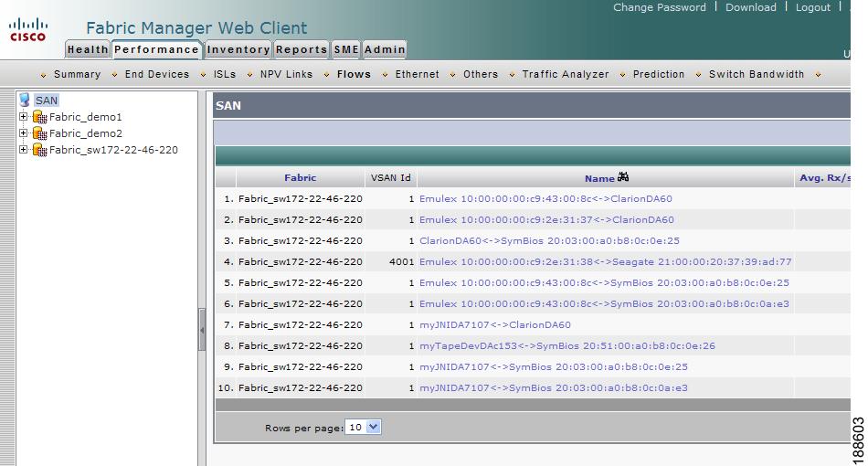868x466 pixels.
Task: Click the Fabric cell in row 1
Action: point(301,198)
